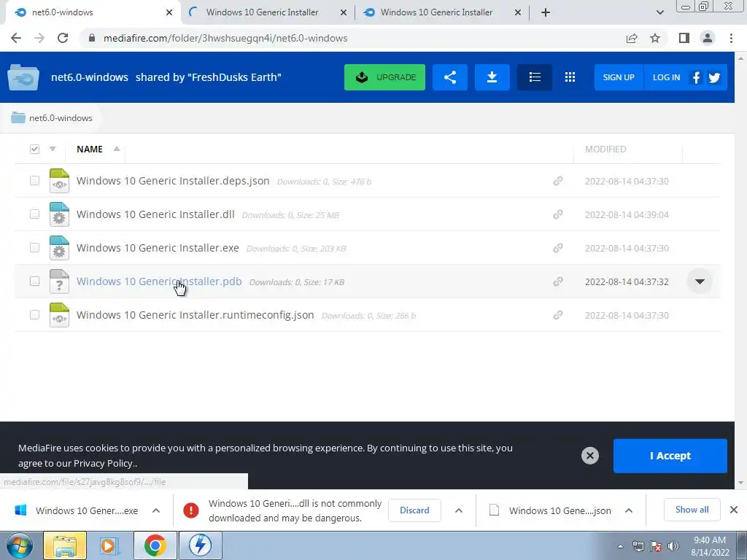Open Chrome from the taskbar
The width and height of the screenshot is (747, 560).
click(155, 545)
